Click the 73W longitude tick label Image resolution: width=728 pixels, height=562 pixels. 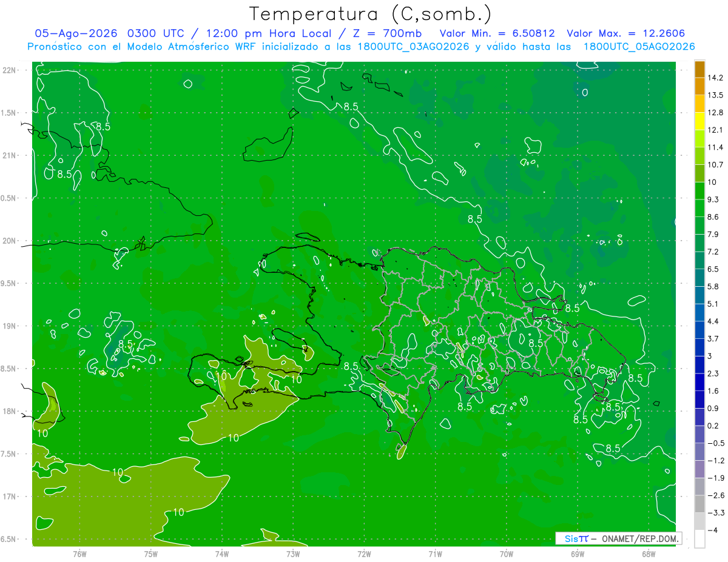[293, 554]
